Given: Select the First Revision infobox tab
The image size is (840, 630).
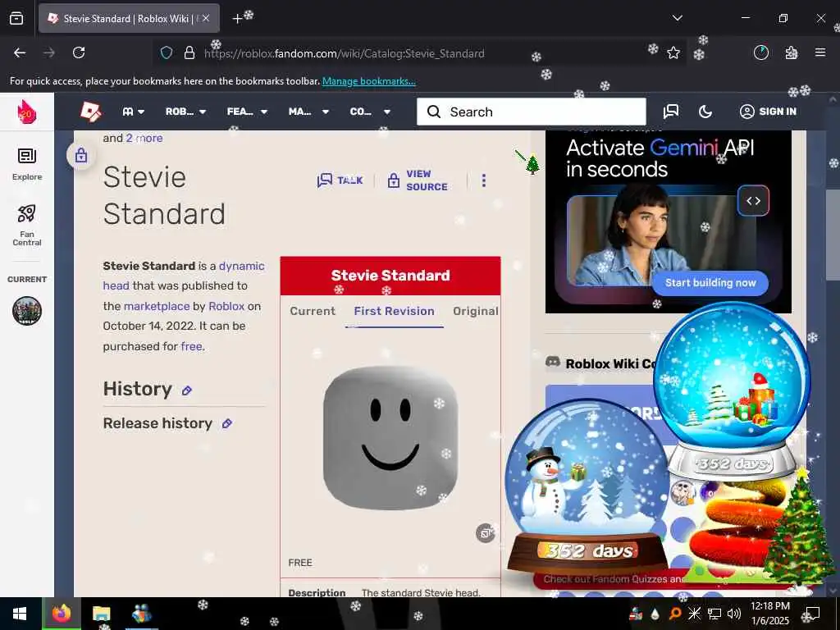Looking at the screenshot, I should click(395, 311).
